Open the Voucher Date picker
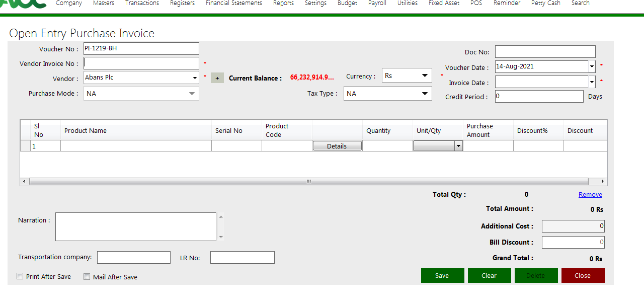 pos(592,66)
